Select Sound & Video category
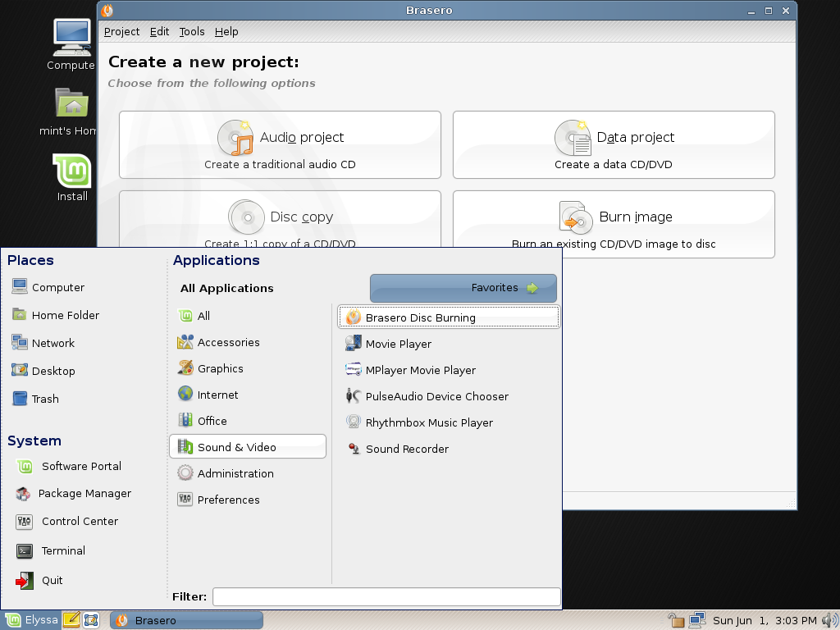This screenshot has height=630, width=840. coord(248,446)
